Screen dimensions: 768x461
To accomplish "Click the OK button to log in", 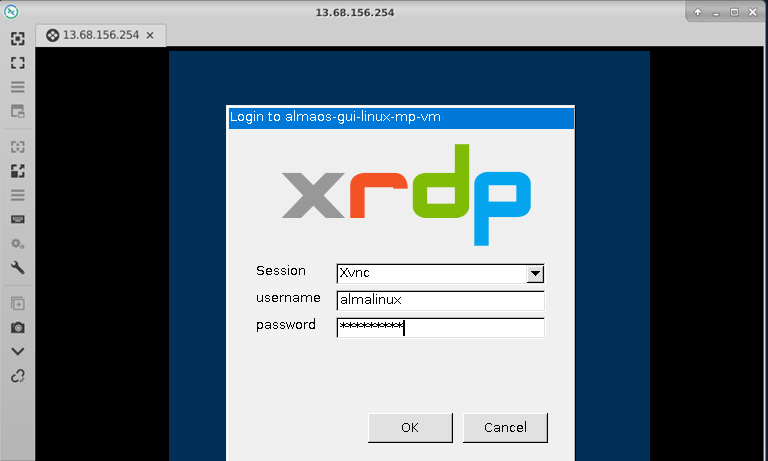I will (x=410, y=428).
